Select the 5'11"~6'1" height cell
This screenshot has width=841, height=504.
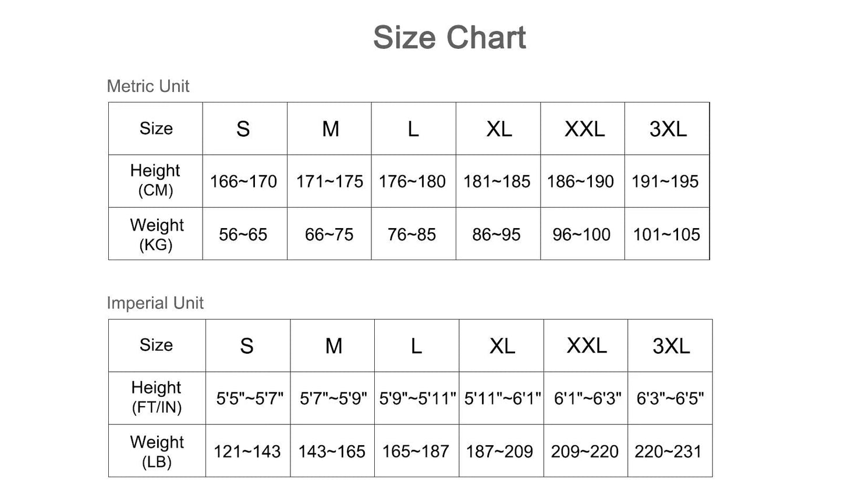pyautogui.click(x=503, y=399)
